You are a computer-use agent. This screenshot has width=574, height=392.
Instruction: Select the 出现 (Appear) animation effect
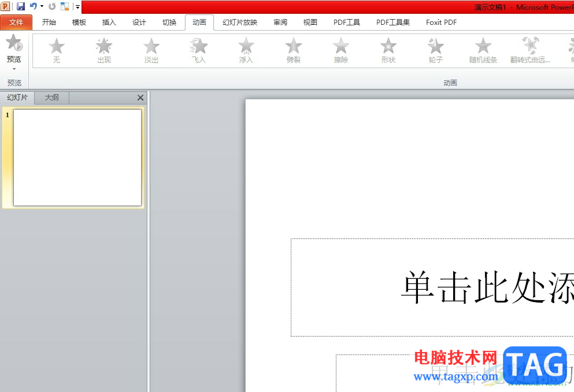click(x=104, y=50)
